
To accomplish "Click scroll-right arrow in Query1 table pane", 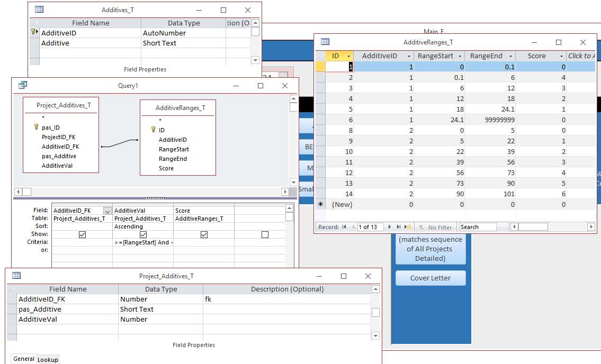I will (x=284, y=191).
